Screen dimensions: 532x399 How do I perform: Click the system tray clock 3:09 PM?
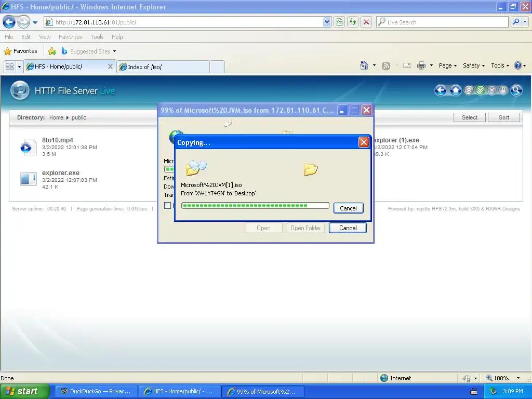pos(513,391)
